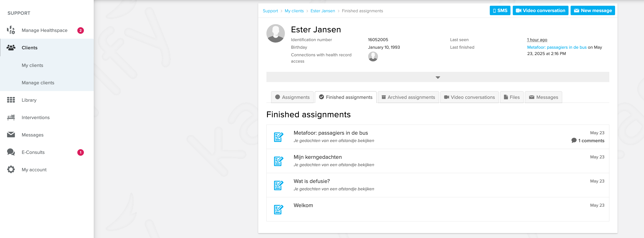
Task: Click the health record connection avatar thumbnail
Action: 373,56
